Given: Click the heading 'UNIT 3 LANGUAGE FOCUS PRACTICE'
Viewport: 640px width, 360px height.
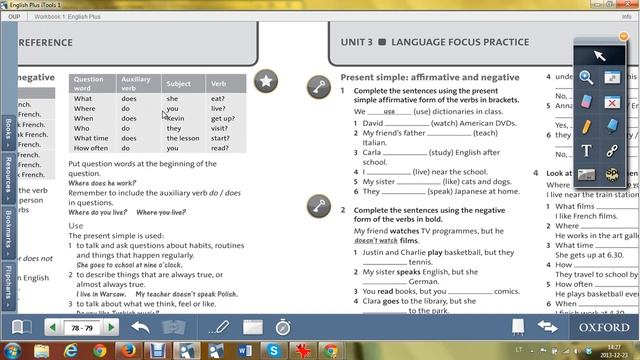Looking at the screenshot, I should 435,42.
